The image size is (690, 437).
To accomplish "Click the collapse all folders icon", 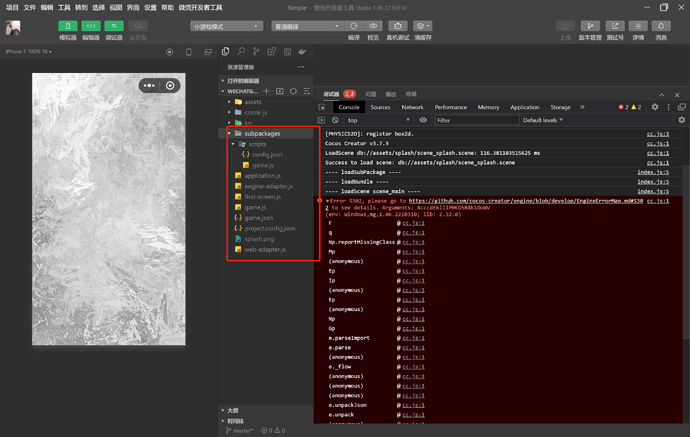I will click(307, 91).
